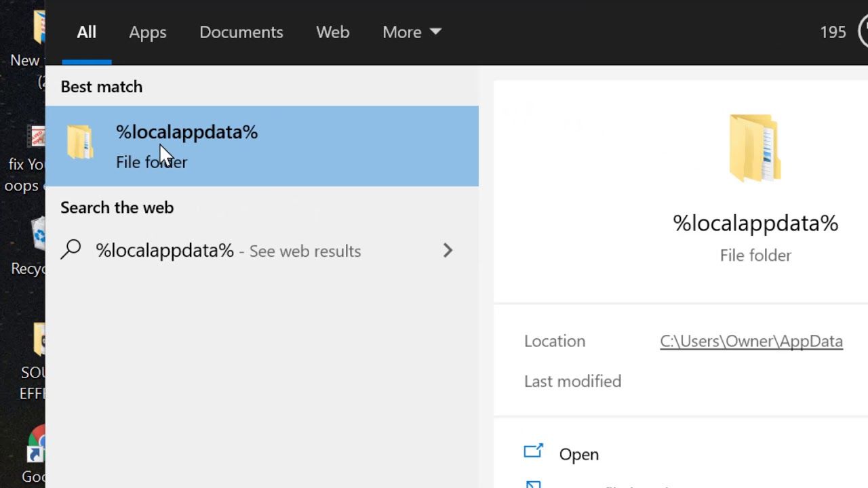Select the New folder icon on the desktop
This screenshot has height=488, width=868.
[31, 47]
